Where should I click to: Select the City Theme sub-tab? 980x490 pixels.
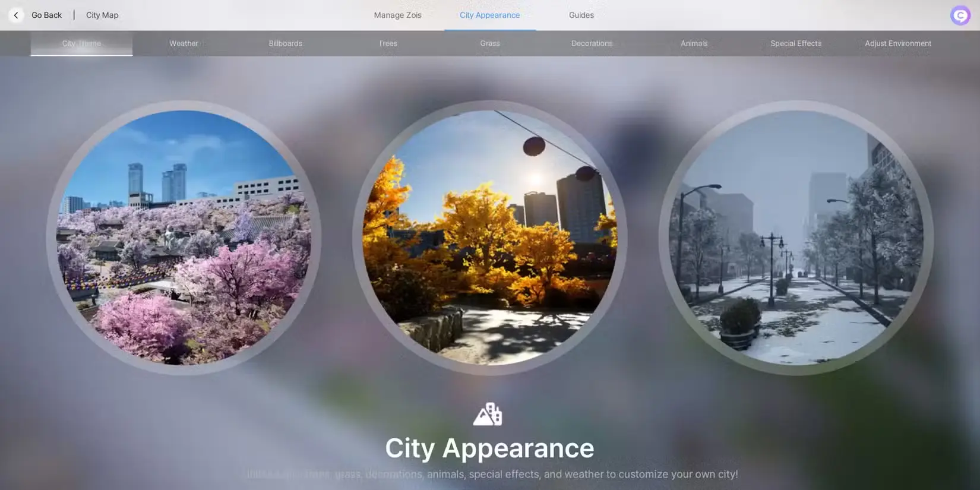click(x=81, y=43)
